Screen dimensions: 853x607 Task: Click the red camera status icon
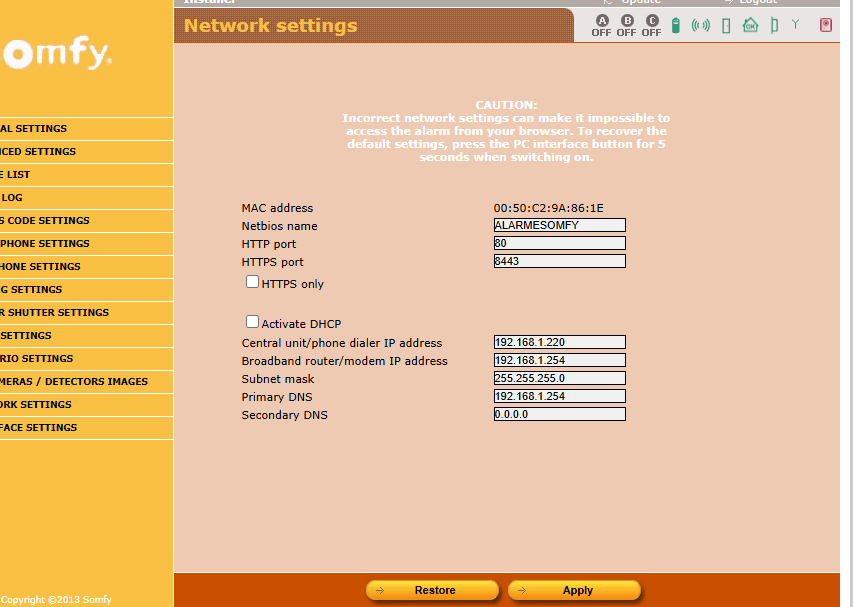826,25
